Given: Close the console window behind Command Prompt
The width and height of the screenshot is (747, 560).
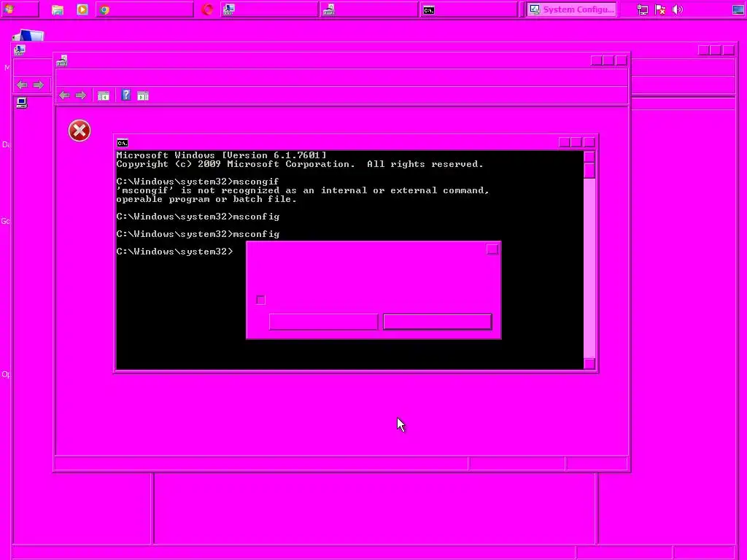Looking at the screenshot, I should pyautogui.click(x=622, y=61).
